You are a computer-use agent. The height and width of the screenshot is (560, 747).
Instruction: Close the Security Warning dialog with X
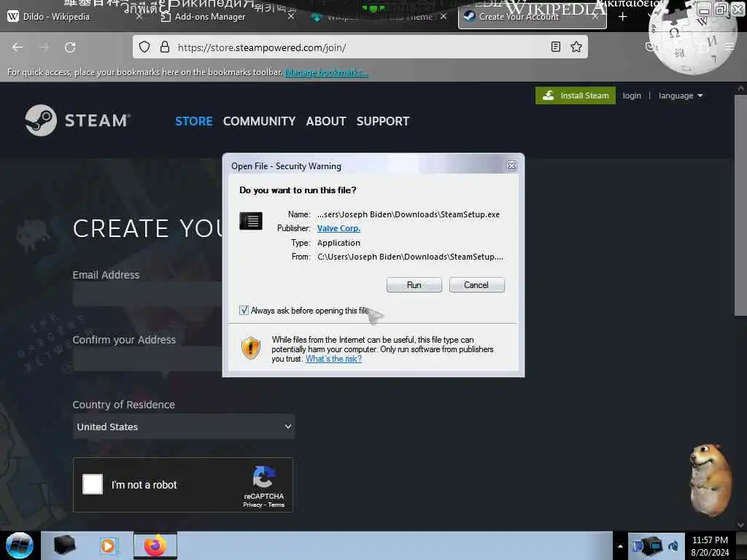click(x=511, y=166)
